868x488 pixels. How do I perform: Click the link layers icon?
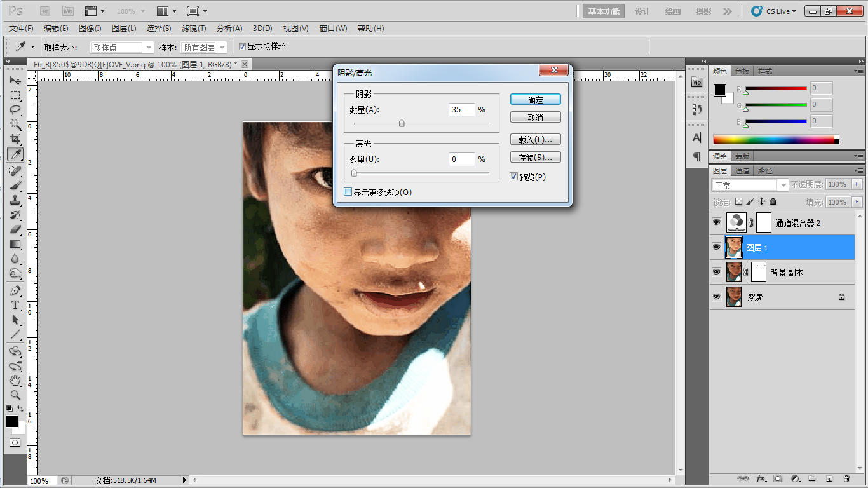pyautogui.click(x=743, y=478)
